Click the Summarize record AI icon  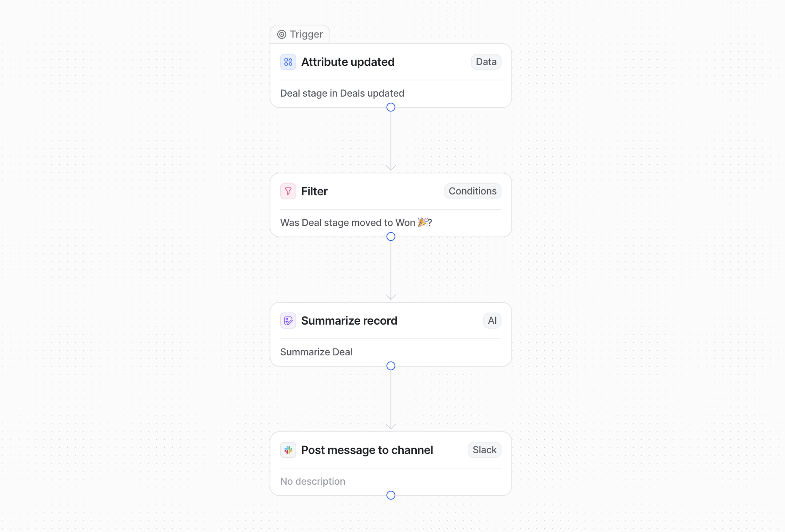pos(288,321)
